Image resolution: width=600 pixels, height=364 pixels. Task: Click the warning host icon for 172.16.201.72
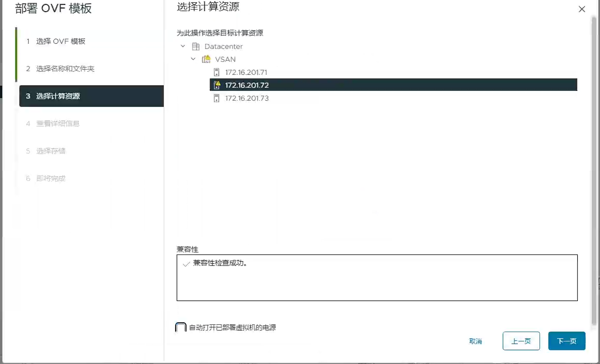[x=217, y=85]
